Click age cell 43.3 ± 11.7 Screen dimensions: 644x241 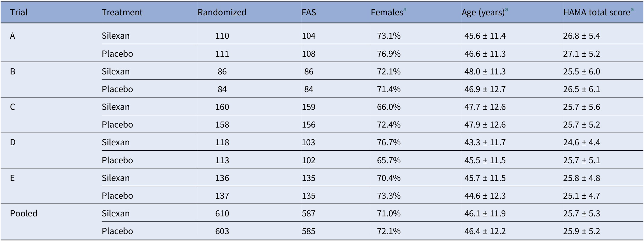485,142
